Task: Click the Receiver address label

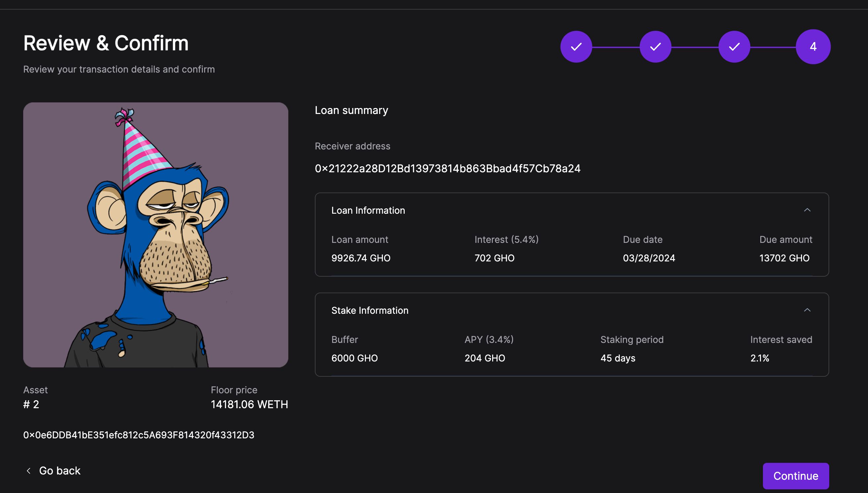Action: point(353,146)
